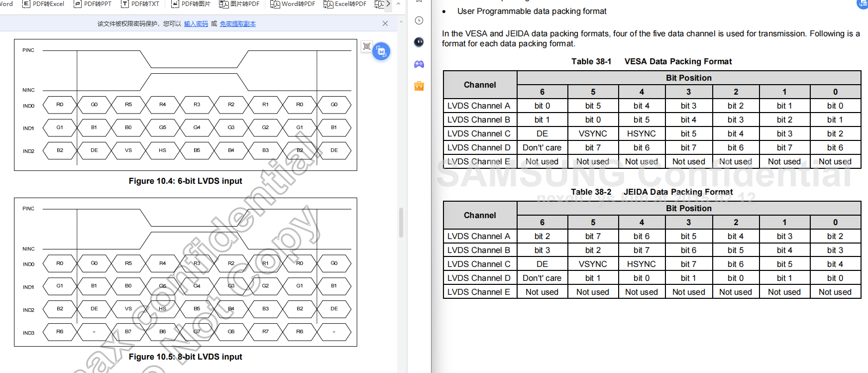Choose the 图片转PDF tool
Image resolution: width=868 pixels, height=373 pixels.
(x=239, y=4)
